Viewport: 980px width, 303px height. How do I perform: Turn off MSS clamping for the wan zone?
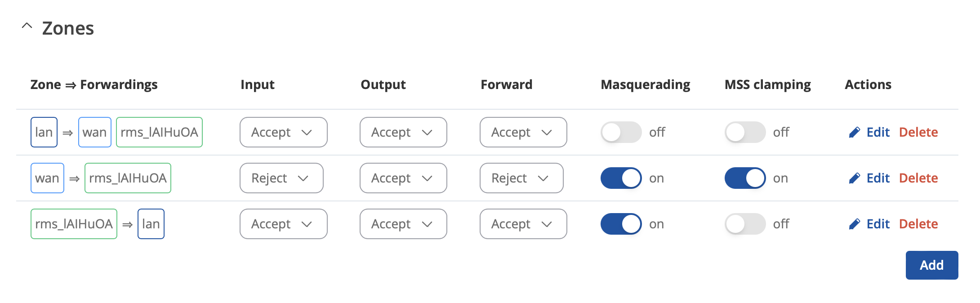point(745,178)
